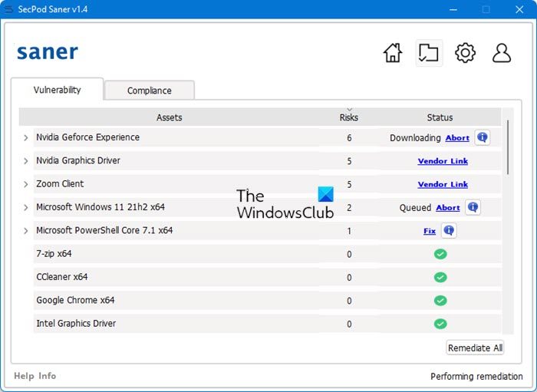The height and width of the screenshot is (392, 537).
Task: Click Fix for PowerShell Core 7.1
Action: click(430, 231)
